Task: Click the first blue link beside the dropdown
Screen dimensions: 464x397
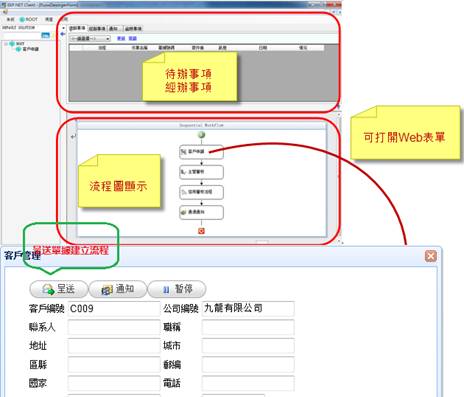Action: pyautogui.click(x=121, y=39)
